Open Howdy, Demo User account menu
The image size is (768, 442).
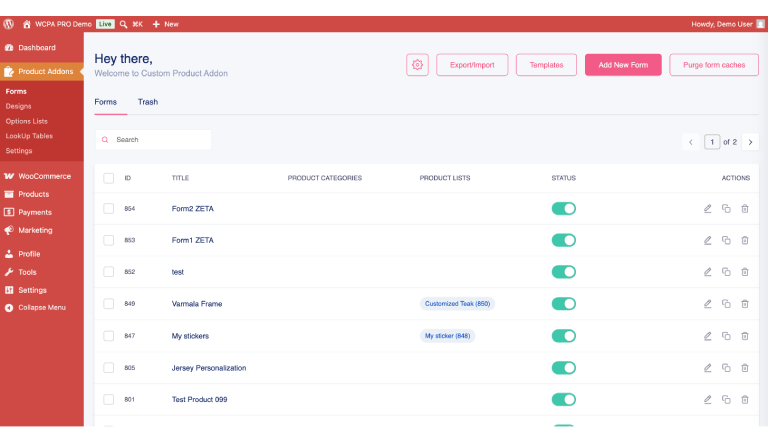pos(727,24)
